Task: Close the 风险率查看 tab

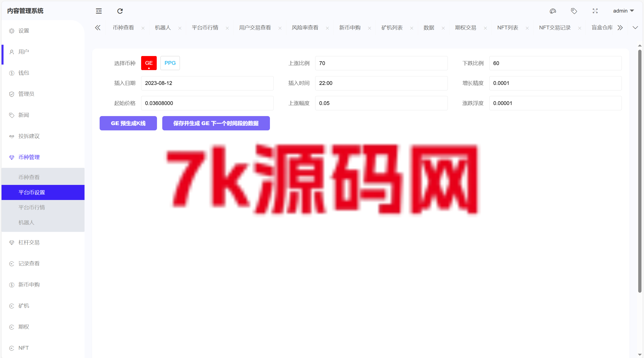Action: (x=327, y=28)
